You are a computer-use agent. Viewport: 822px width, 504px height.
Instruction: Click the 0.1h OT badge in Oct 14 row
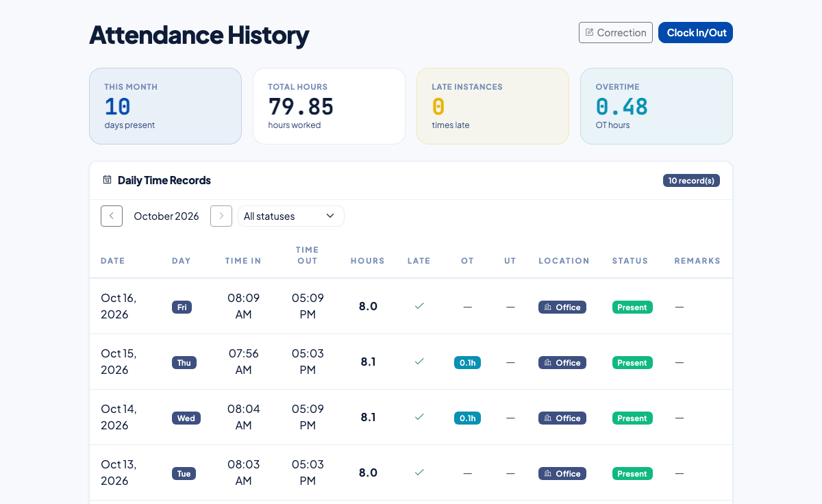coord(467,418)
